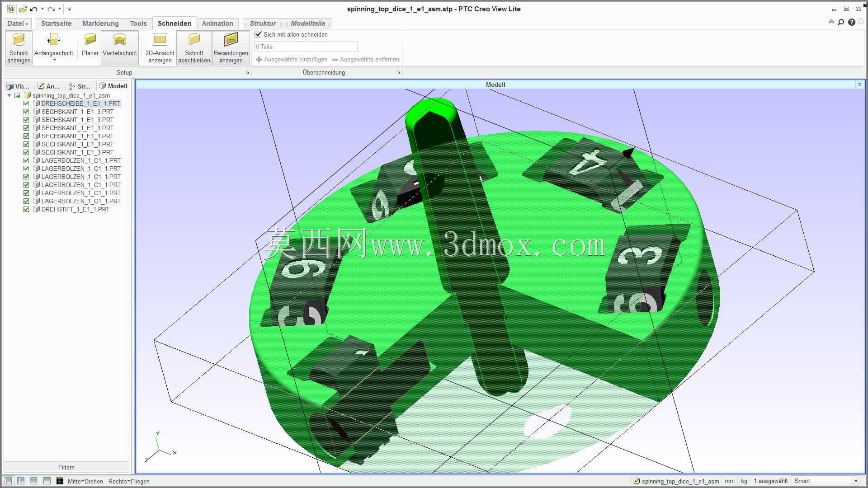The width and height of the screenshot is (868, 488).
Task: Toggle the root assembly visibility checkbox
Action: click(17, 95)
